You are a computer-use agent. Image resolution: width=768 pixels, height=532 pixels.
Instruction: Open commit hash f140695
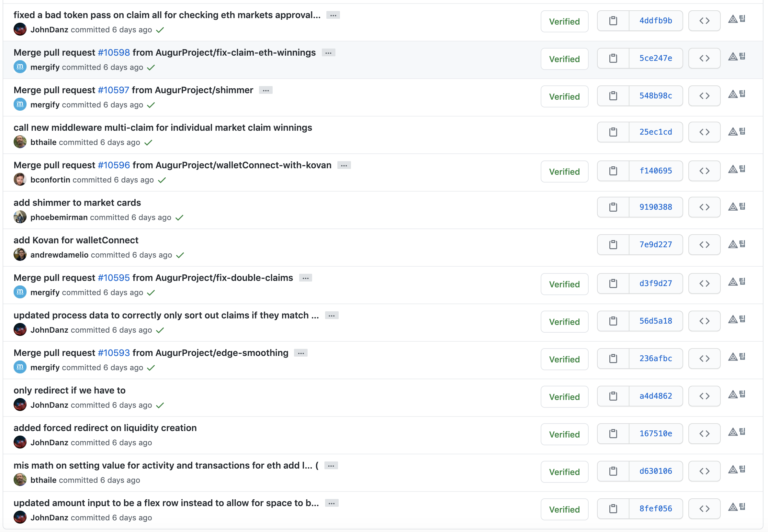(655, 171)
